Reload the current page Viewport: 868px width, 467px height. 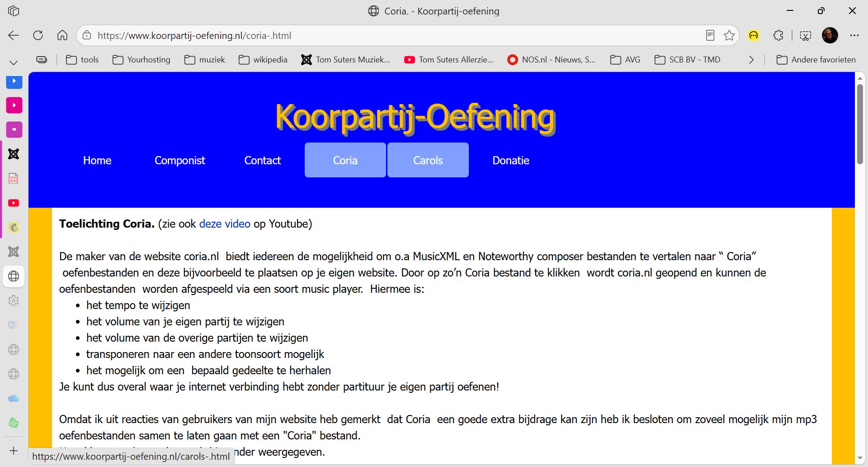[38, 35]
